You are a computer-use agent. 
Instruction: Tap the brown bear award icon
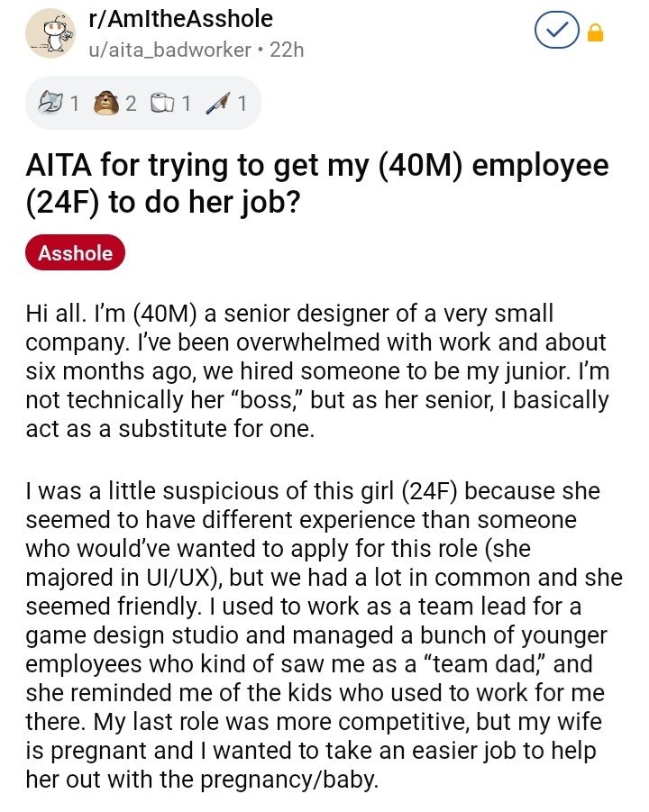(107, 103)
